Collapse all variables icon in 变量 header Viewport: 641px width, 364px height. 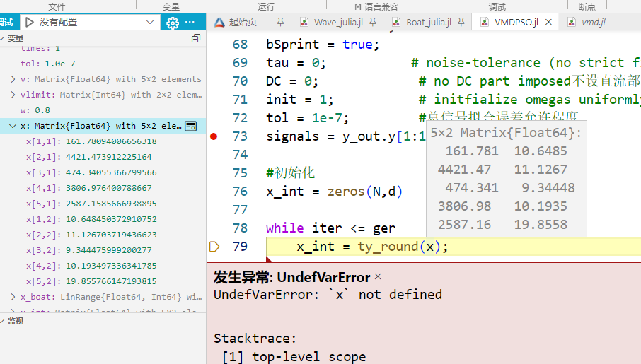(x=196, y=38)
